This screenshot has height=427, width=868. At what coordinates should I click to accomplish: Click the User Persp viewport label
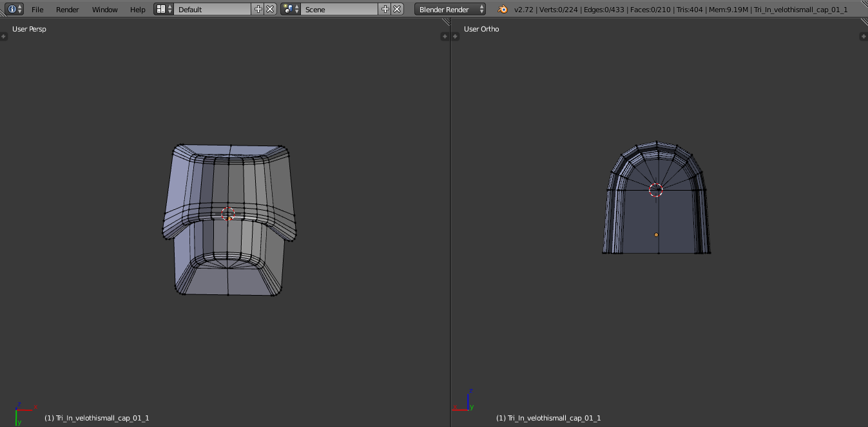(29, 29)
